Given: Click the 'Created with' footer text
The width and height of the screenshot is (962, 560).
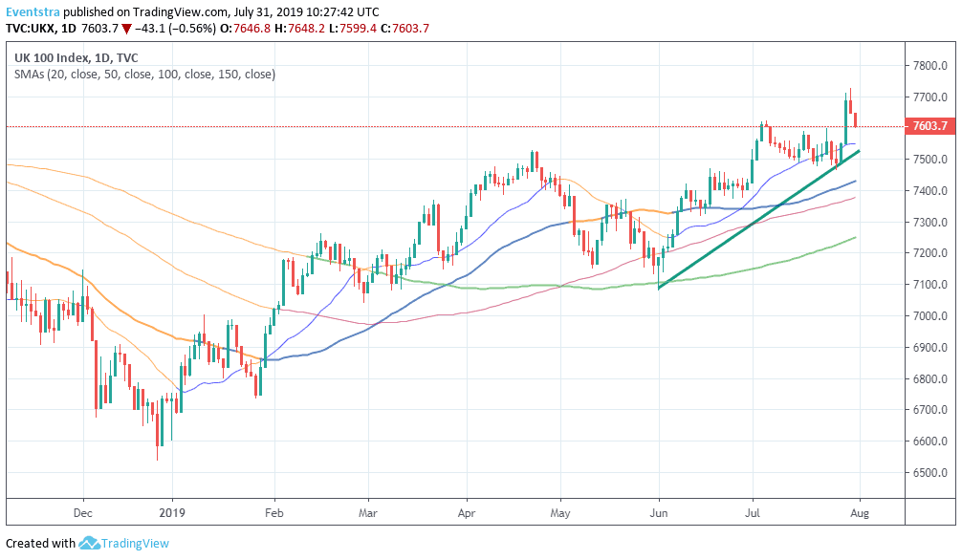Looking at the screenshot, I should [40, 543].
